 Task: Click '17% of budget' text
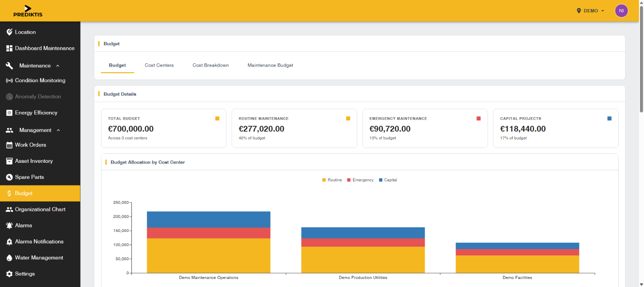[513, 138]
